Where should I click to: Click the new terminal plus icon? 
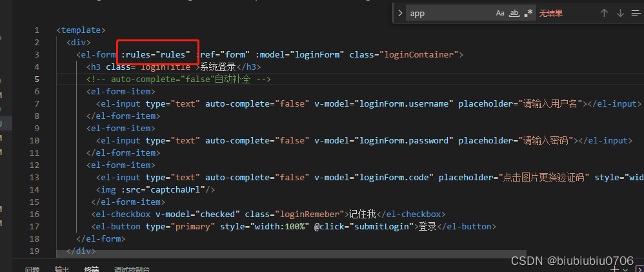point(615,268)
